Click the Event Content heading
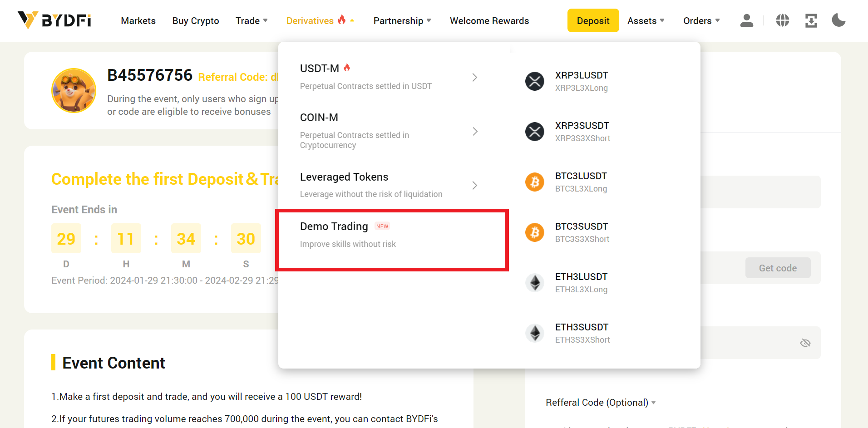The image size is (868, 428). coord(113,363)
